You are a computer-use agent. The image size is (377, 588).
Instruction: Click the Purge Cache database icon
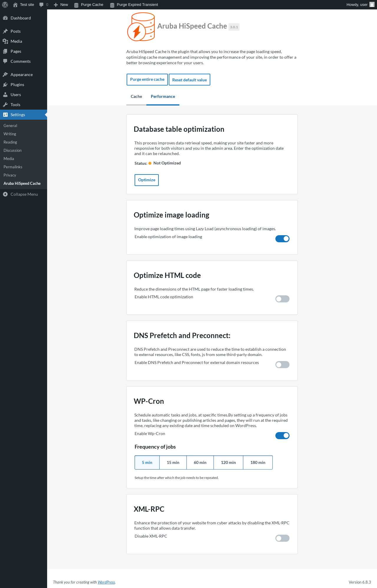(76, 5)
